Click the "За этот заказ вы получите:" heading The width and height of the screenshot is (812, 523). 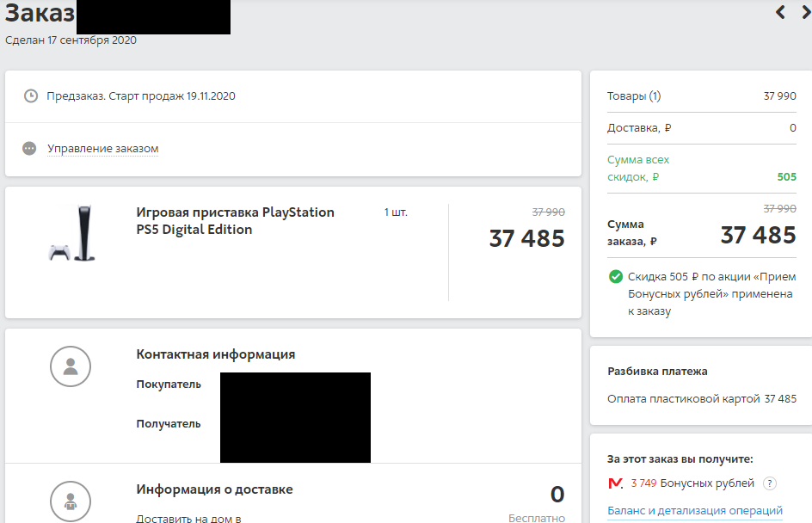680,459
